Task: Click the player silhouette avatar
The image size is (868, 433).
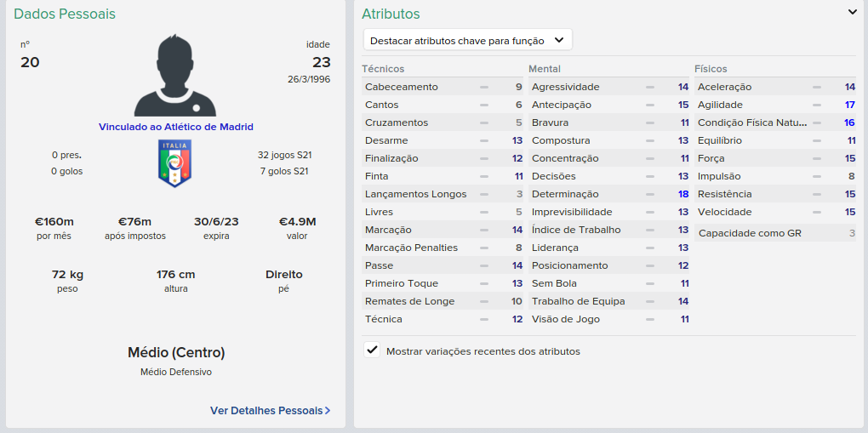Action: tap(175, 76)
